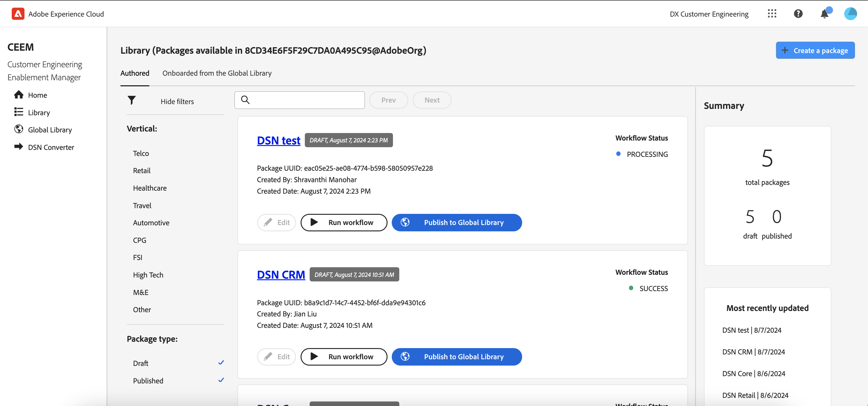Click the filter funnel icon
This screenshot has width=868, height=406.
132,100
